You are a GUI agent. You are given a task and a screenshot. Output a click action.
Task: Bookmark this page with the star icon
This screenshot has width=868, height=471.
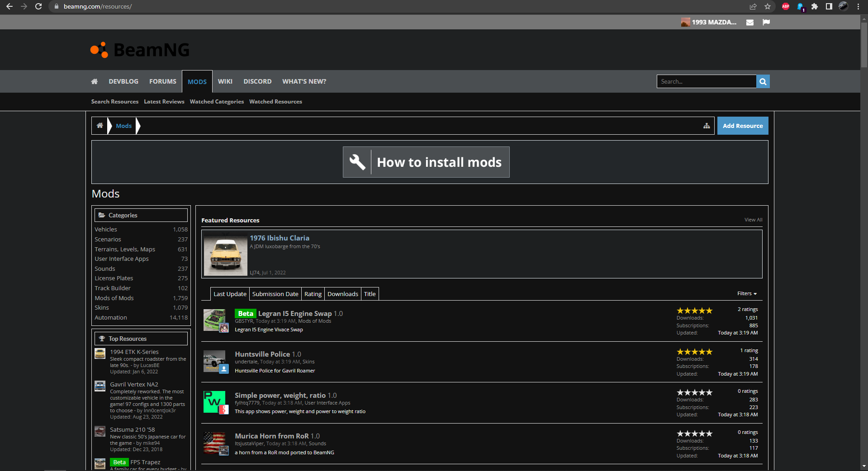[768, 6]
